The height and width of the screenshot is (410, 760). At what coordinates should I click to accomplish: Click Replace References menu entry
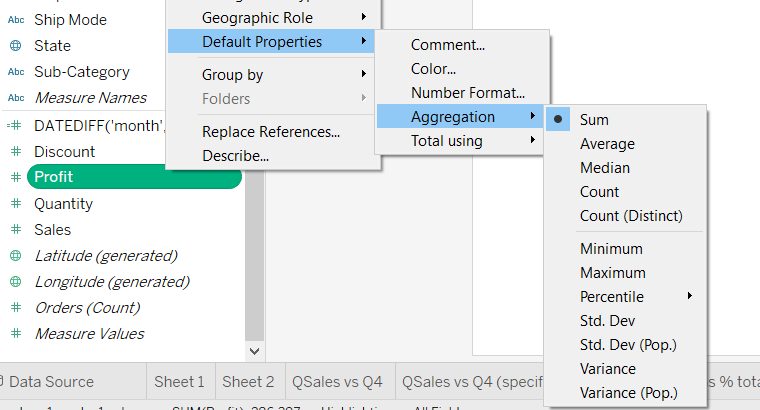pos(270,131)
